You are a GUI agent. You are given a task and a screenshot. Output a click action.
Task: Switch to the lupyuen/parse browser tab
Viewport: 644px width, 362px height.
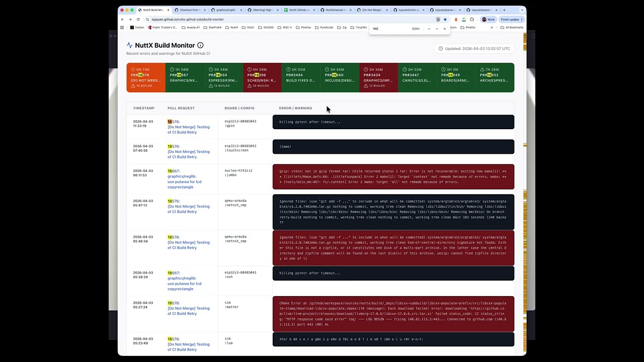coord(445,10)
